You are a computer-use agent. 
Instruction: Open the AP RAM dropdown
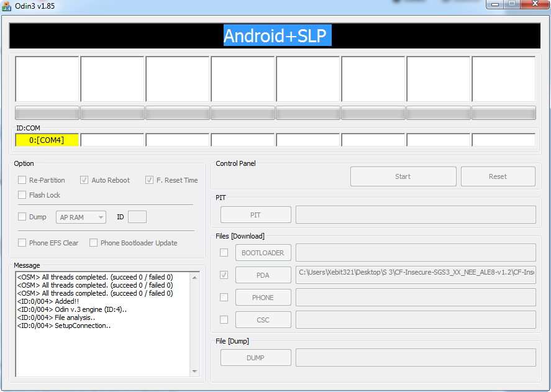pyautogui.click(x=81, y=217)
